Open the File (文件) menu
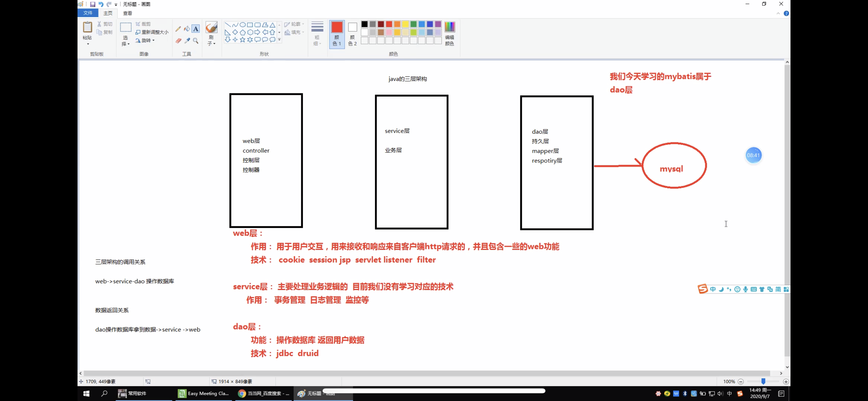868x401 pixels. (88, 13)
